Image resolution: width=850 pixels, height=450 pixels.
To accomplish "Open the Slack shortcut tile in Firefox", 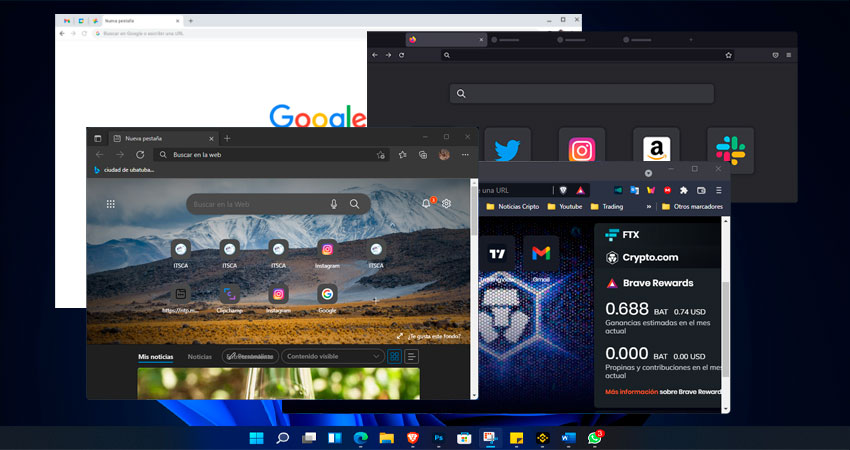I will click(x=730, y=150).
